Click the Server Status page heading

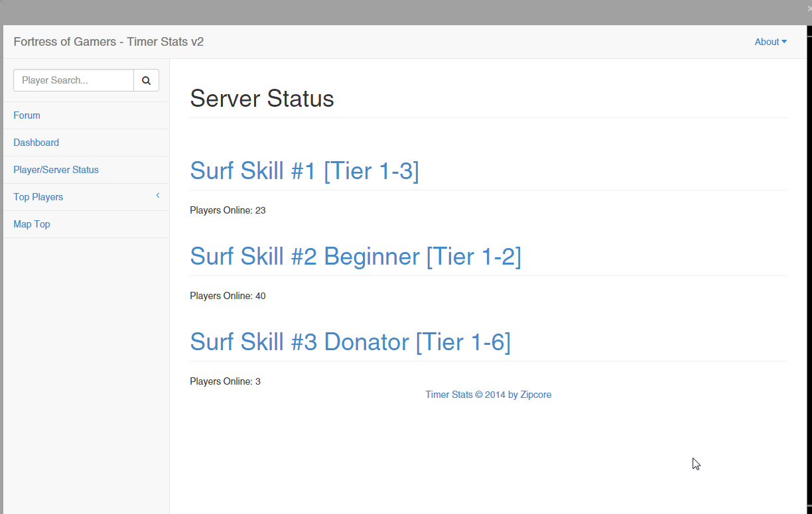262,99
